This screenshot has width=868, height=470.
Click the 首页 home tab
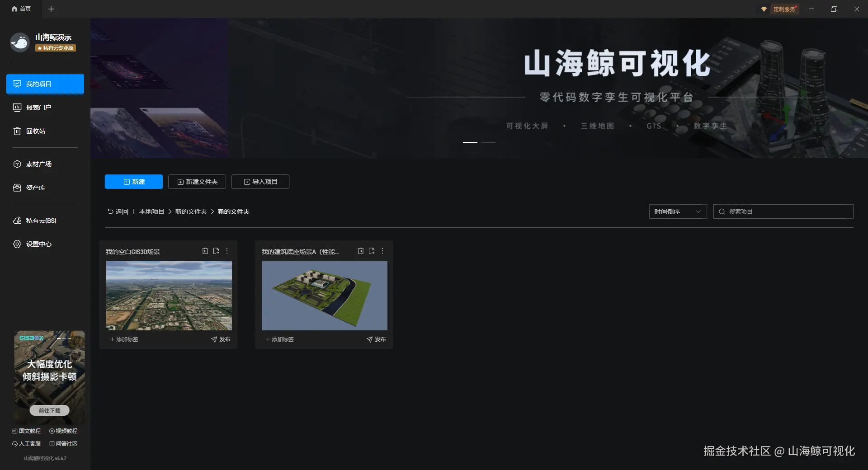tap(21, 9)
